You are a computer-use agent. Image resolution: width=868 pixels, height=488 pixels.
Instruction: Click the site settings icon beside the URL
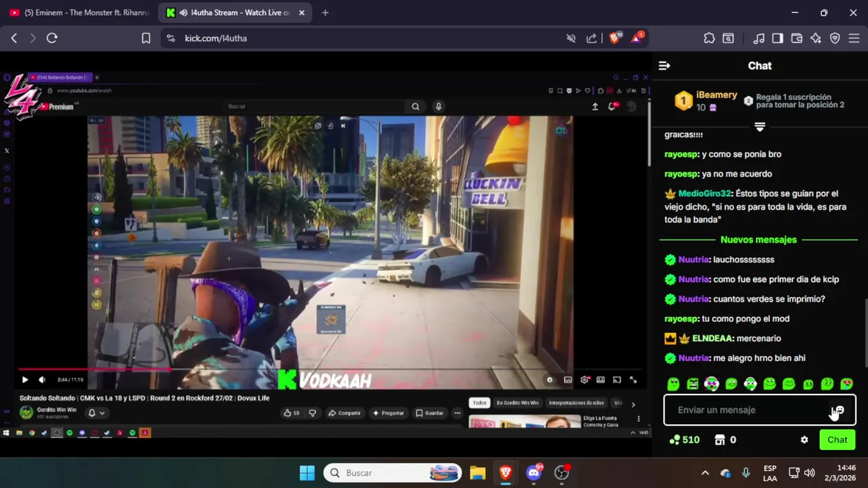pyautogui.click(x=170, y=39)
